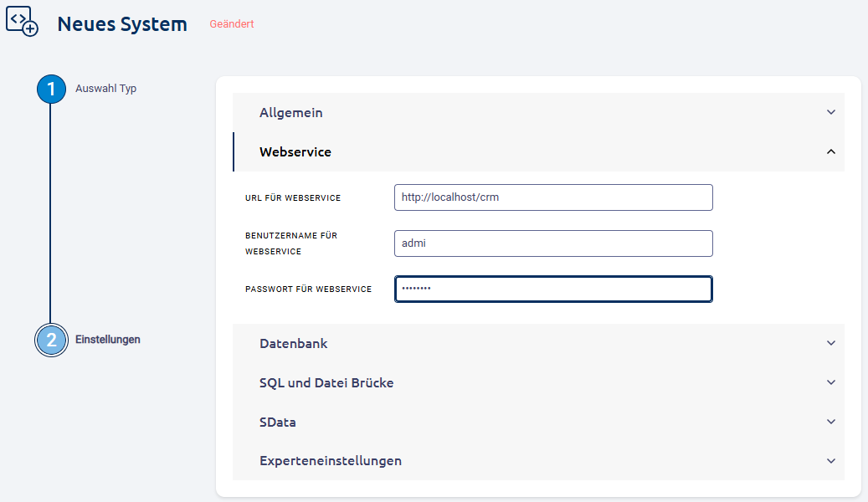Screen dimensions: 868x502
Task: Go to the Auswahl Typ step label
Action: (x=105, y=89)
